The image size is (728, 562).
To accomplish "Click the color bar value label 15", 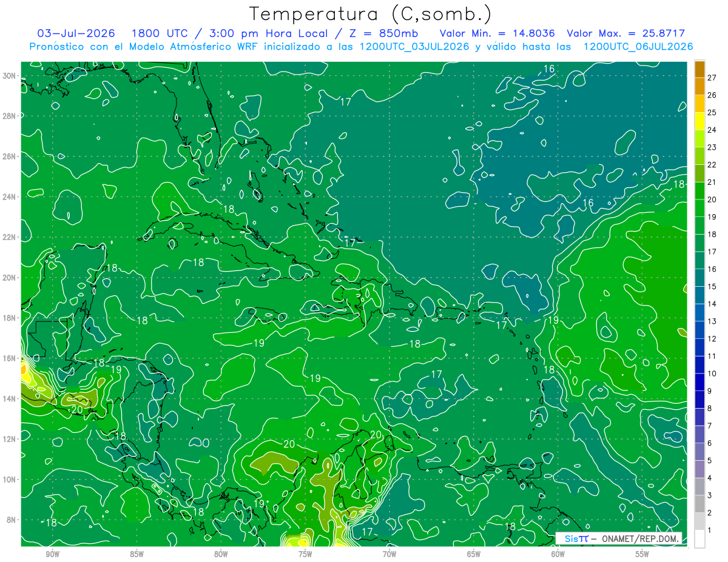I will [x=712, y=286].
